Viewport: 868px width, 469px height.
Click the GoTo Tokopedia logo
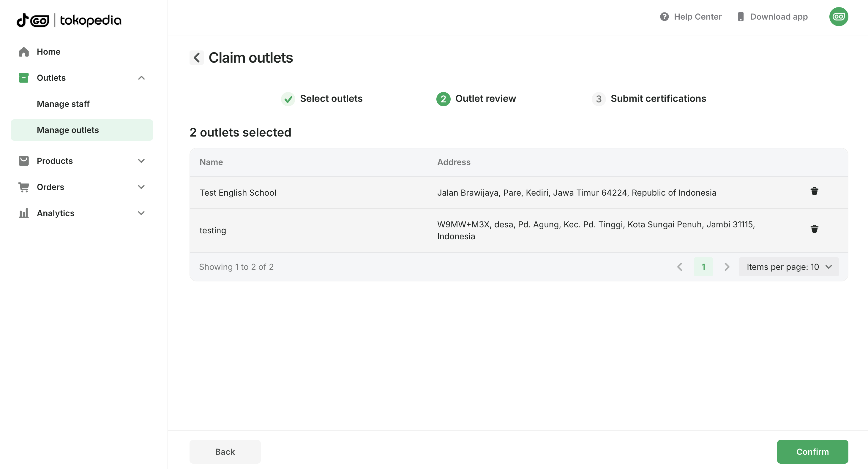click(69, 20)
